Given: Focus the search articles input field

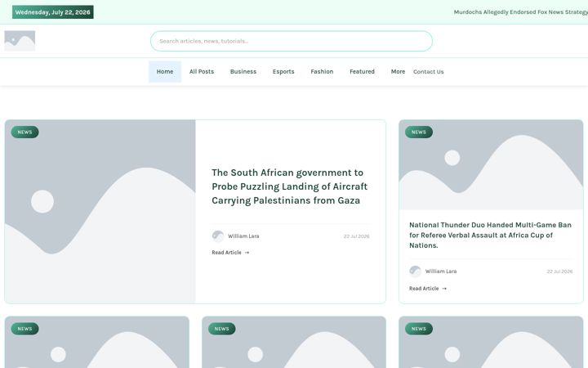Looking at the screenshot, I should pos(292,41).
